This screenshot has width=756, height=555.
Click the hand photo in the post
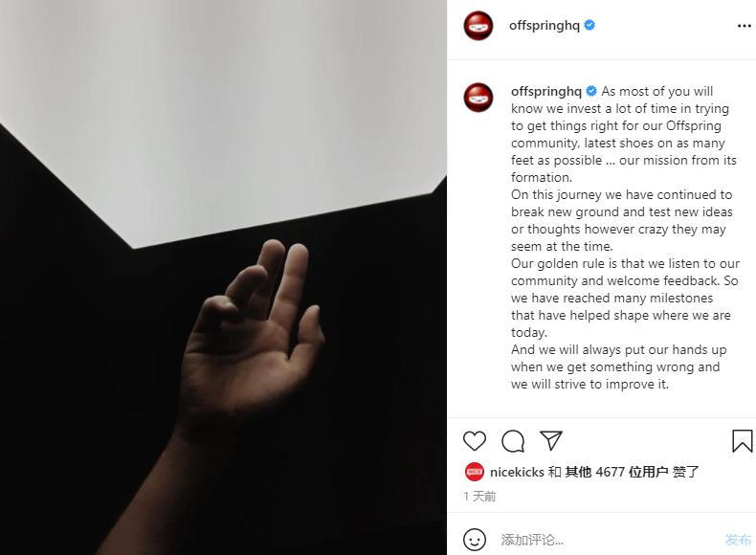[x=223, y=277]
